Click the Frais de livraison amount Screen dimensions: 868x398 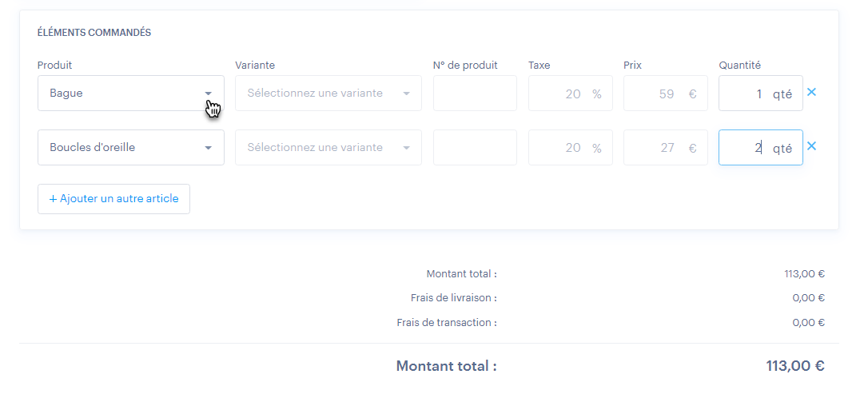pyautogui.click(x=808, y=298)
